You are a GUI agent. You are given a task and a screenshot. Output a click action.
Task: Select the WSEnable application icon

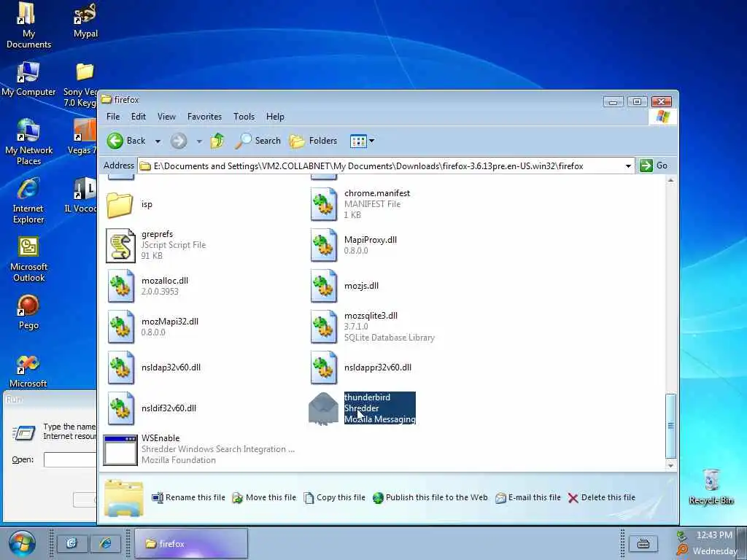pos(120,450)
